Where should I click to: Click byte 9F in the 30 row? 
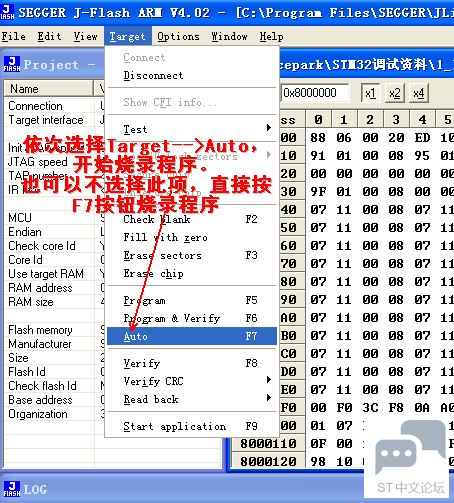click(318, 192)
